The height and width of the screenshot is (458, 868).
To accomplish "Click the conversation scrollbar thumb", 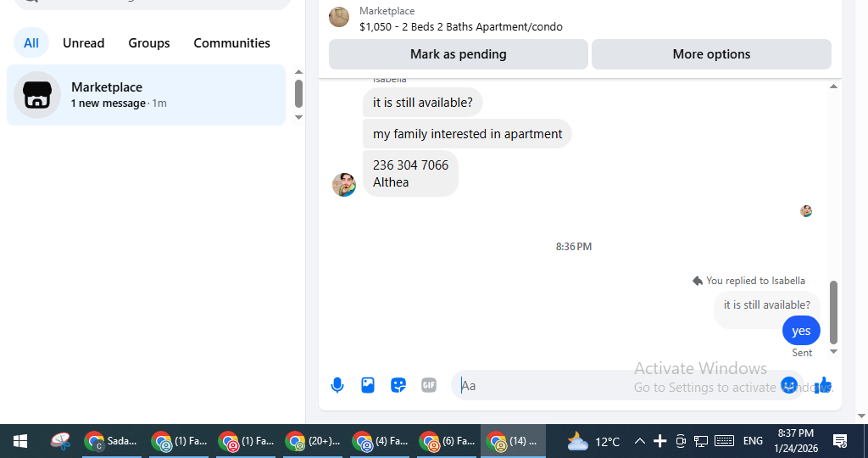I will [834, 313].
